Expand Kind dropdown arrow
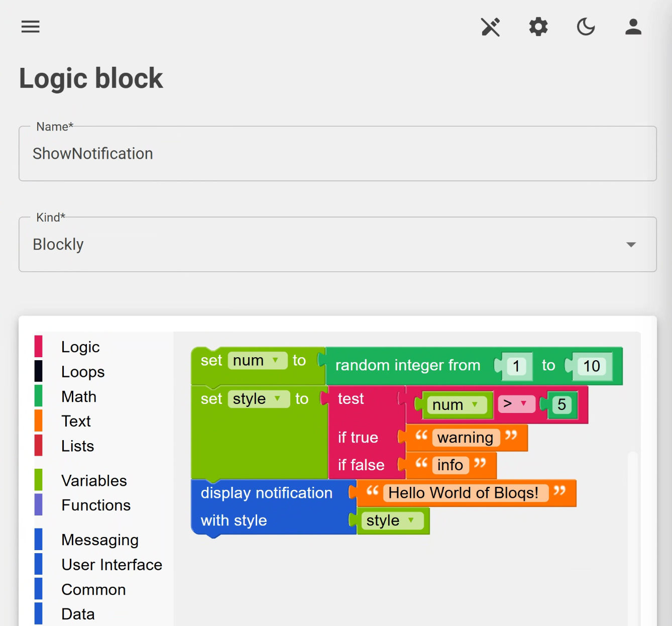 (631, 245)
